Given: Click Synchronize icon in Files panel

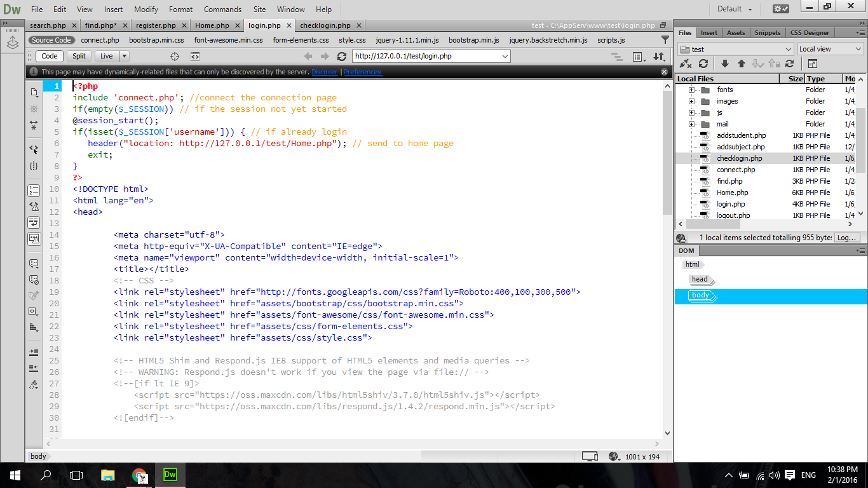Looking at the screenshot, I should click(789, 64).
